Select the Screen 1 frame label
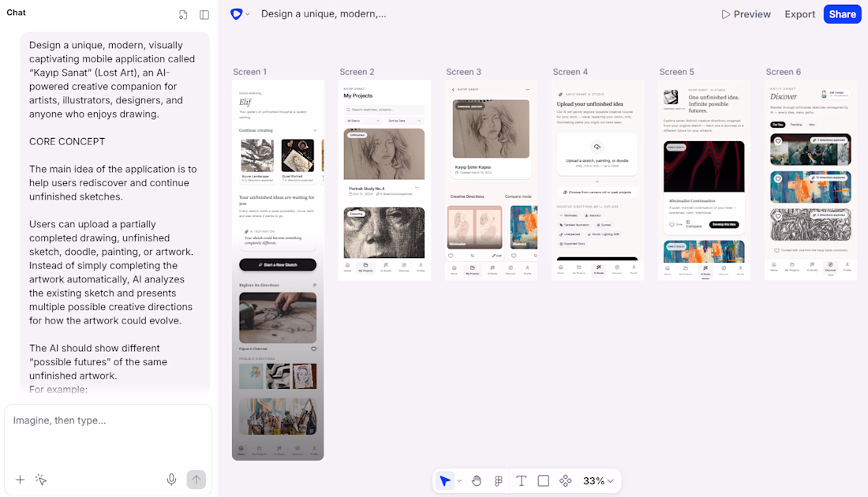 point(249,72)
